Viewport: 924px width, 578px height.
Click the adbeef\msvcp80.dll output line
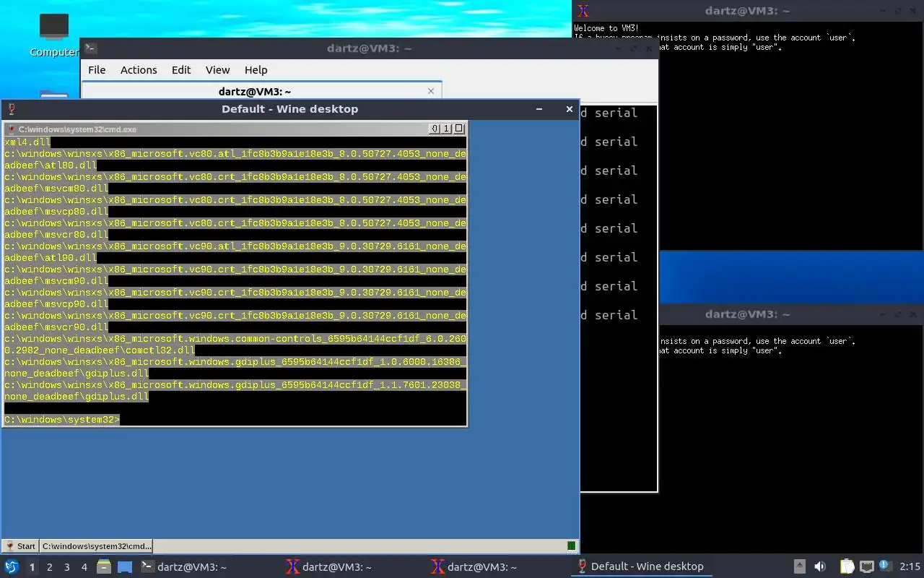click(56, 212)
